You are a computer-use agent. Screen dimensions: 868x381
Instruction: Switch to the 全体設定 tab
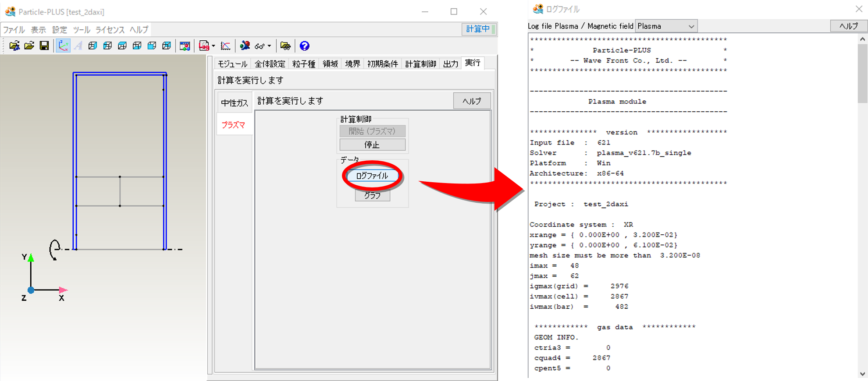tap(270, 64)
